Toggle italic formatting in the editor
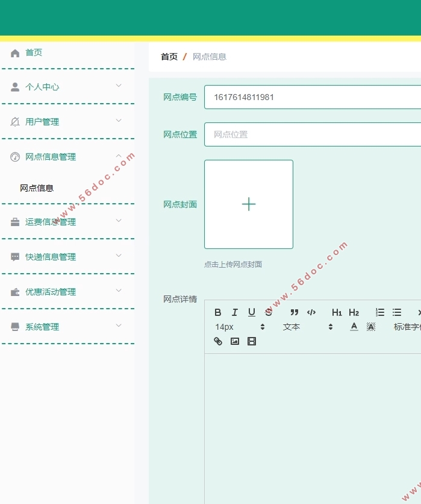This screenshot has width=421, height=504. click(235, 312)
